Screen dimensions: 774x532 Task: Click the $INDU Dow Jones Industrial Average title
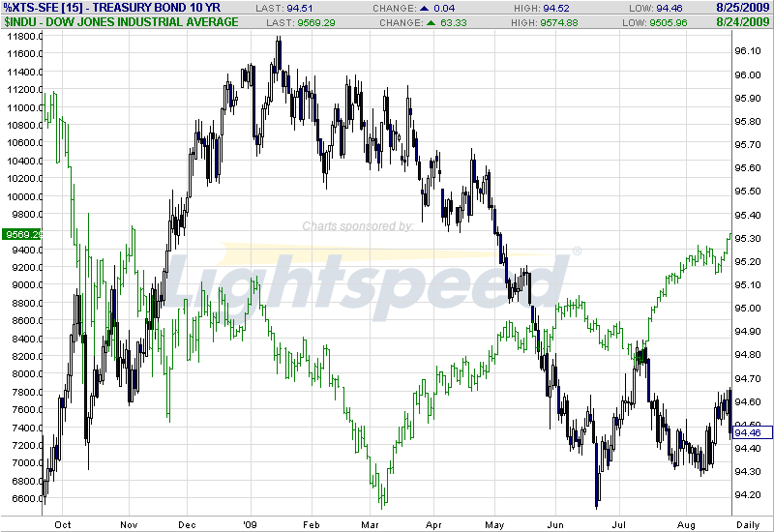click(x=121, y=22)
